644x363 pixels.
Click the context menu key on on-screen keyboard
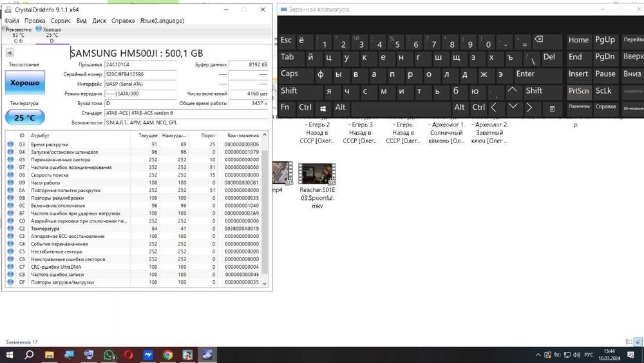click(552, 108)
